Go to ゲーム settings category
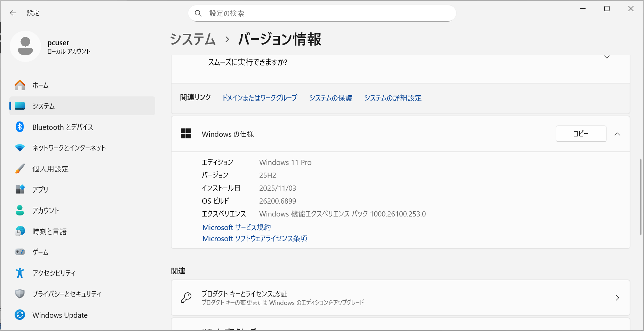Image resolution: width=644 pixels, height=331 pixels. [x=40, y=252]
